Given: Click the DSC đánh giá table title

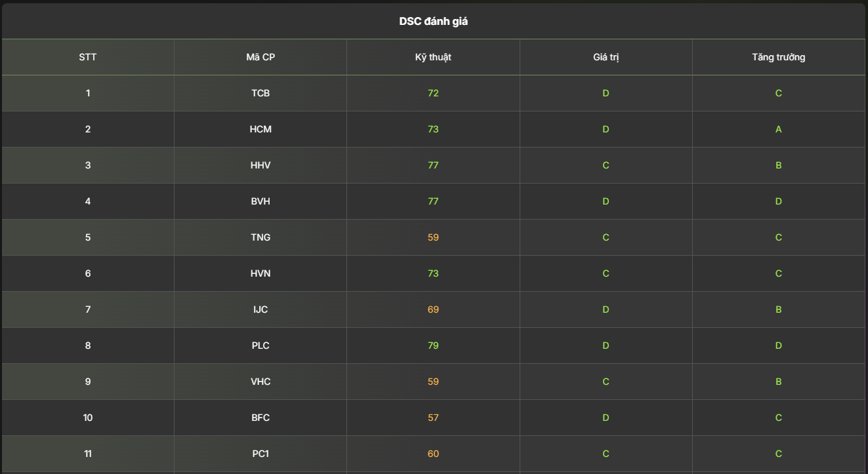Looking at the screenshot, I should 433,22.
